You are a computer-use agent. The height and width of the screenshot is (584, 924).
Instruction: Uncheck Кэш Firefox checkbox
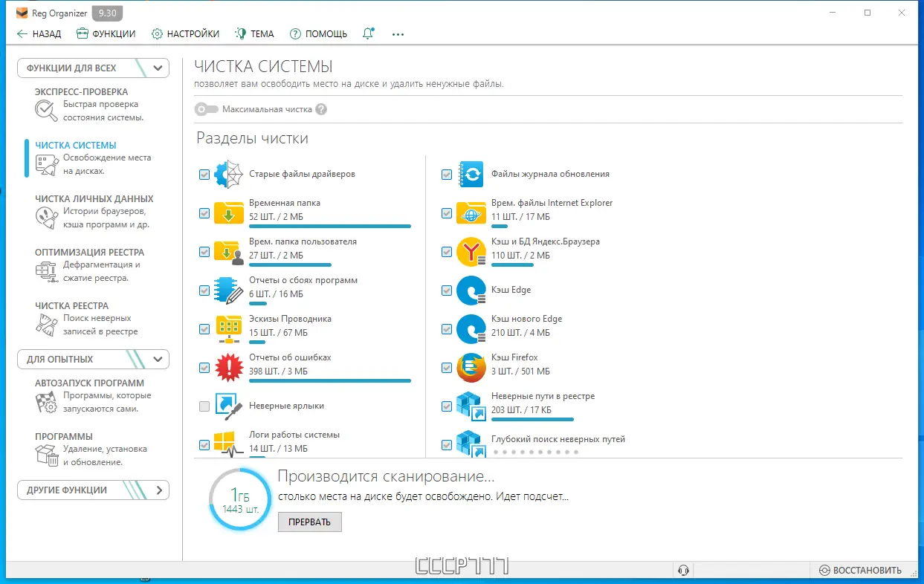tap(447, 368)
